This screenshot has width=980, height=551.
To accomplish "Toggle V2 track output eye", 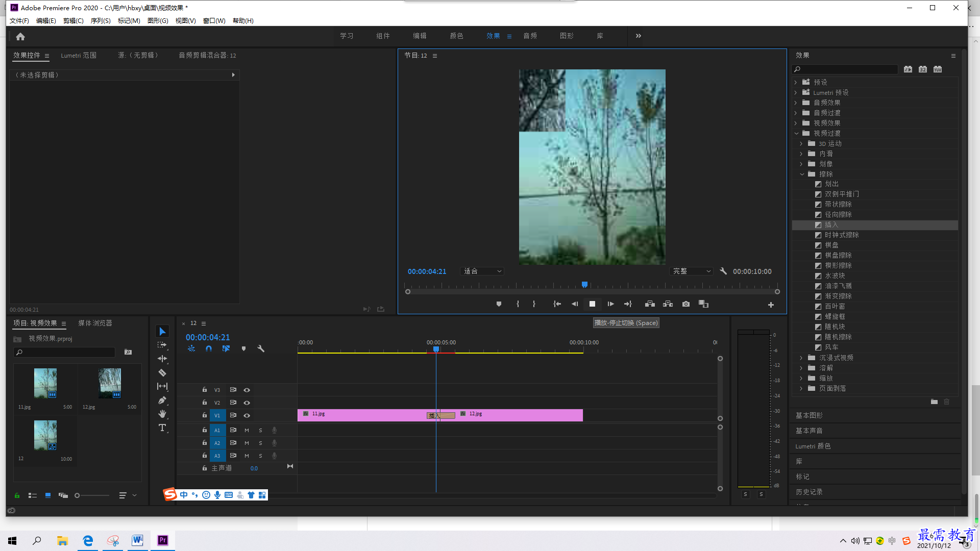I will point(247,403).
